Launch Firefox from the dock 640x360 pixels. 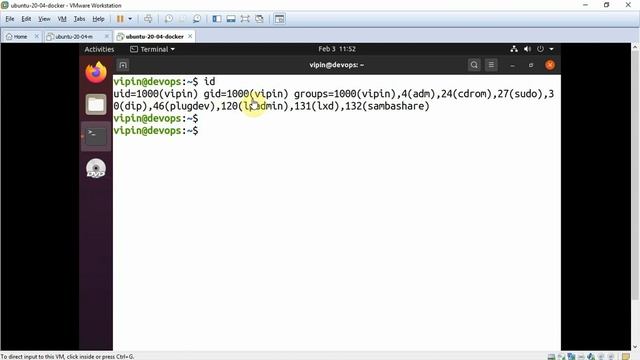(x=96, y=72)
